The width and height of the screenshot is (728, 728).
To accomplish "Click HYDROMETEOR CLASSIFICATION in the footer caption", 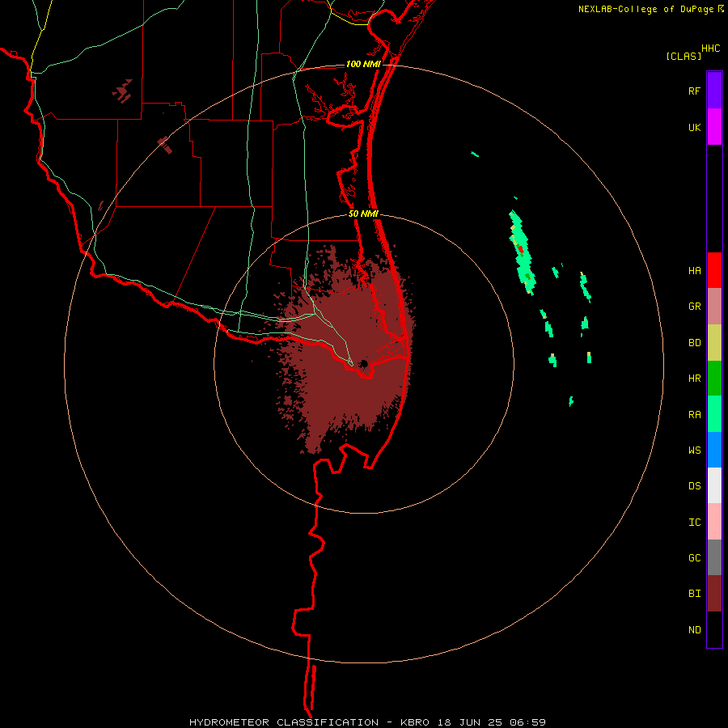I will tap(284, 722).
